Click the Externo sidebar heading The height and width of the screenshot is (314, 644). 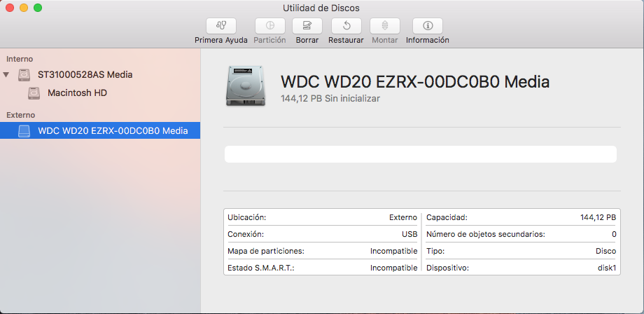pyautogui.click(x=20, y=115)
